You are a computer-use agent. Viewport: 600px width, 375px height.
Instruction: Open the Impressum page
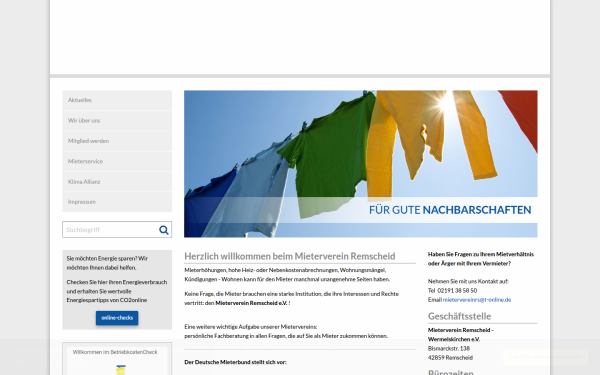click(117, 202)
